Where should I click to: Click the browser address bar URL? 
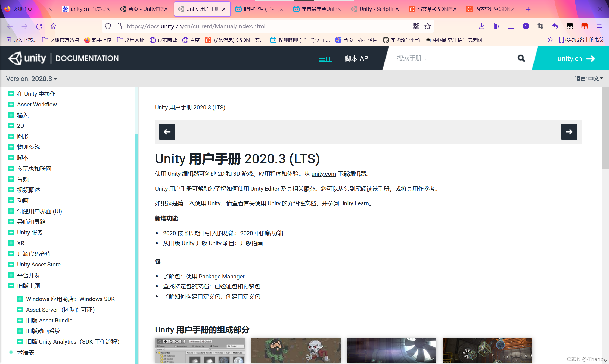196,26
